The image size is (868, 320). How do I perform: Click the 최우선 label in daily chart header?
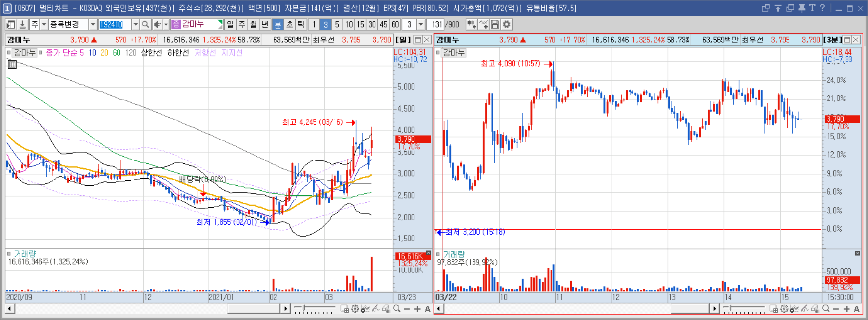323,40
